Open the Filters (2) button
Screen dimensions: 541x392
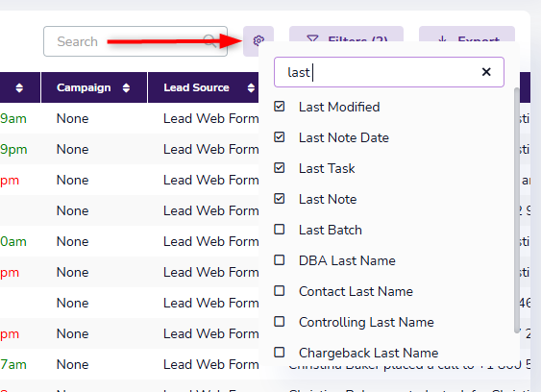[x=346, y=35]
